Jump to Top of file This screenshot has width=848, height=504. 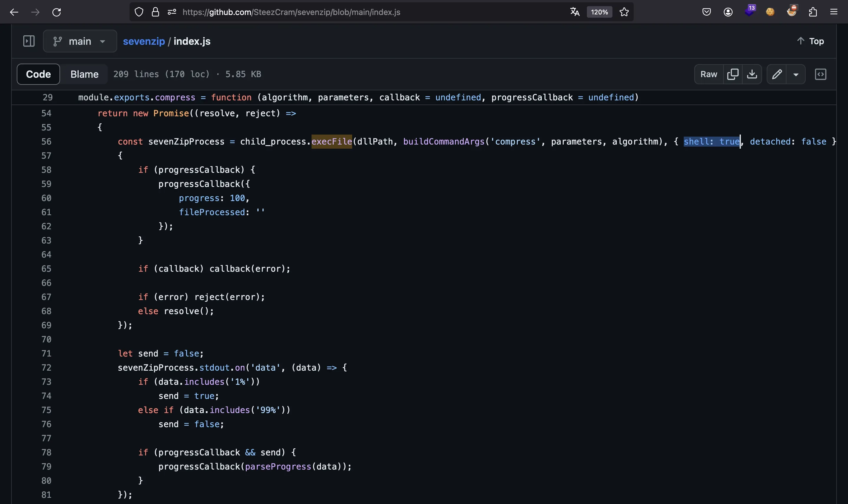pos(810,41)
